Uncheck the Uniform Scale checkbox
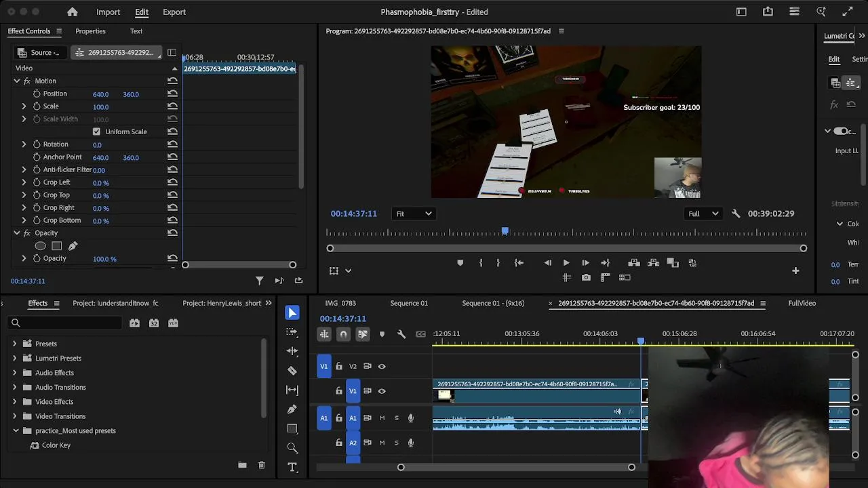The image size is (868, 488). [96, 131]
